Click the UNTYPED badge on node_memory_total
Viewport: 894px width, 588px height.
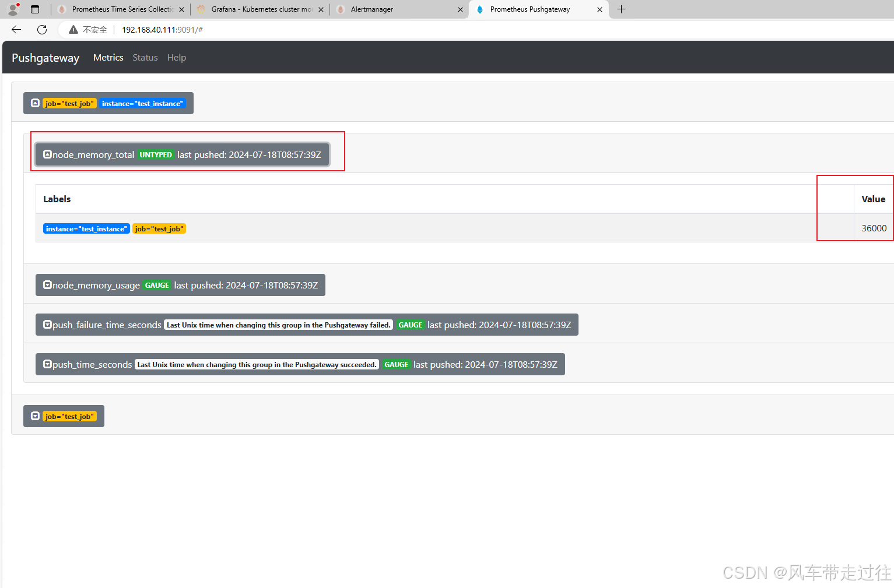(x=156, y=154)
